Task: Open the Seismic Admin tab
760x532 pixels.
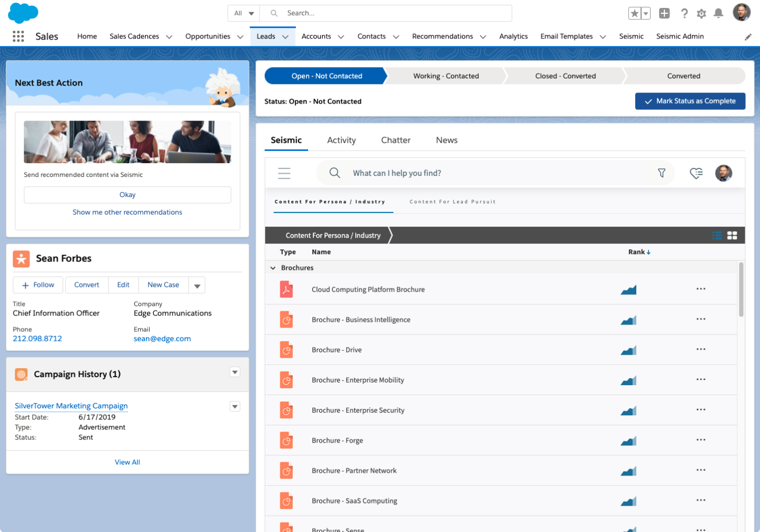Action: (x=680, y=36)
